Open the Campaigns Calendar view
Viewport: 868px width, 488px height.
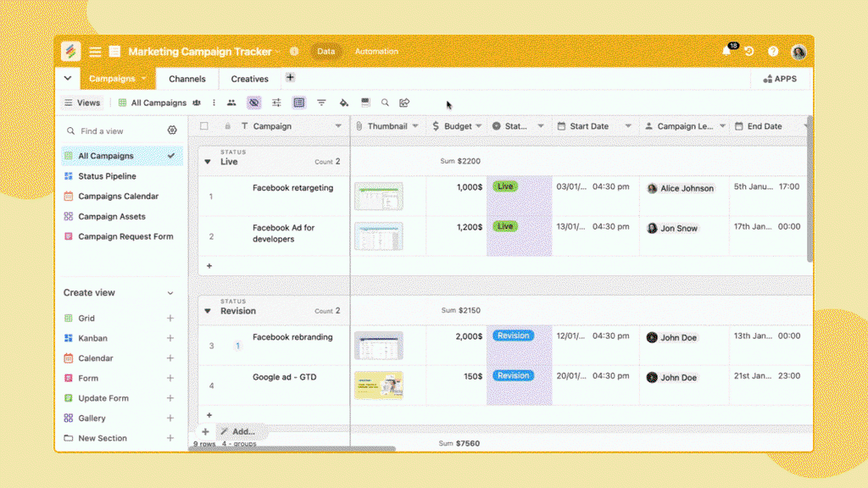click(122, 196)
